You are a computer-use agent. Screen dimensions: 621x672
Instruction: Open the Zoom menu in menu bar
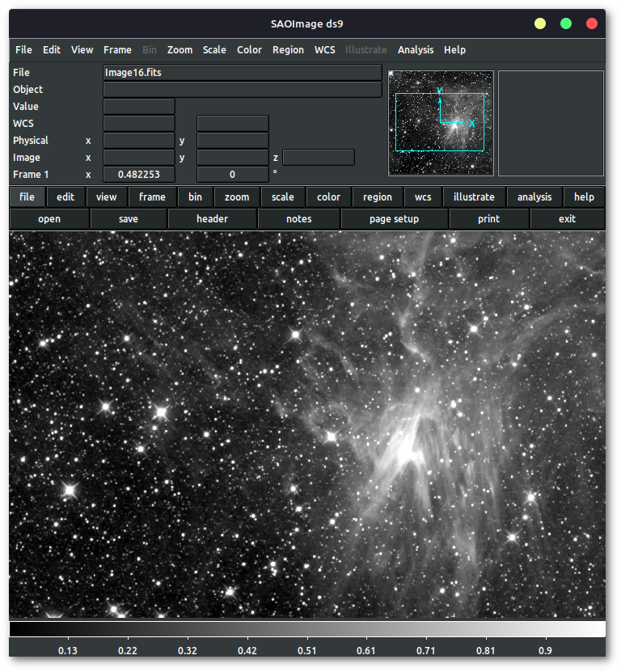point(180,49)
